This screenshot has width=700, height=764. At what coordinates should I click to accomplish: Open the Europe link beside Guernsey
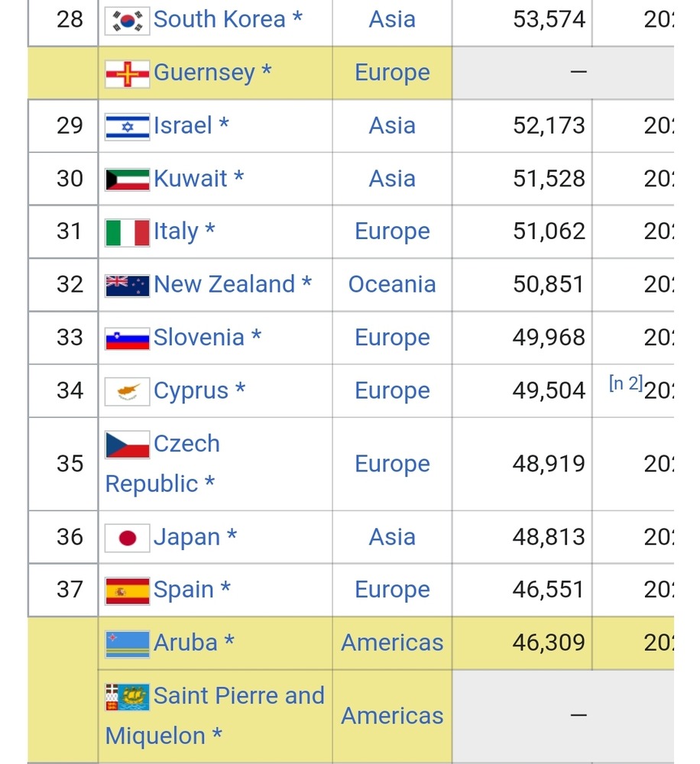tap(392, 73)
